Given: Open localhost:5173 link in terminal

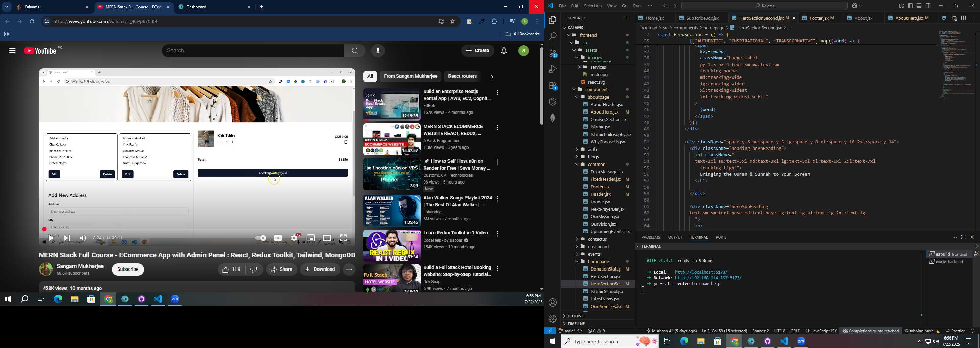Looking at the screenshot, I should (701, 272).
